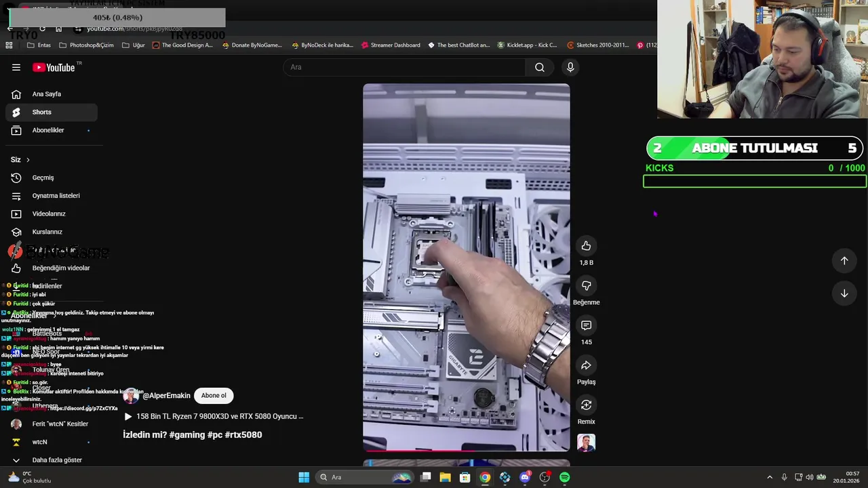Screen dimensions: 868x488
Task: Open Sketches 2010-2011 bookmark
Action: pyautogui.click(x=597, y=45)
